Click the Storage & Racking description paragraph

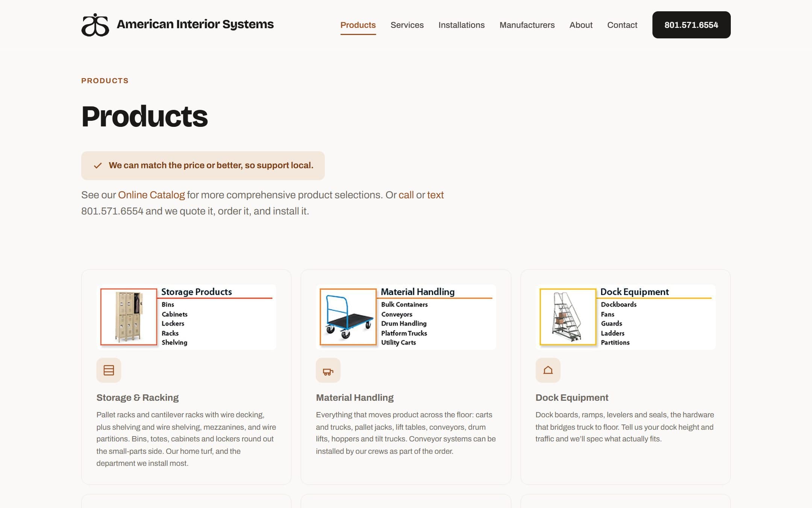tap(186, 439)
